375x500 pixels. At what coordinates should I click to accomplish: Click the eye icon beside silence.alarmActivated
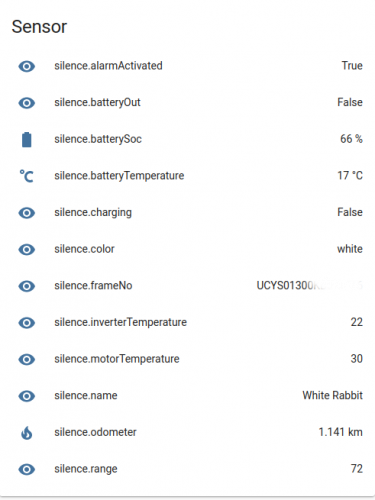pyautogui.click(x=27, y=66)
